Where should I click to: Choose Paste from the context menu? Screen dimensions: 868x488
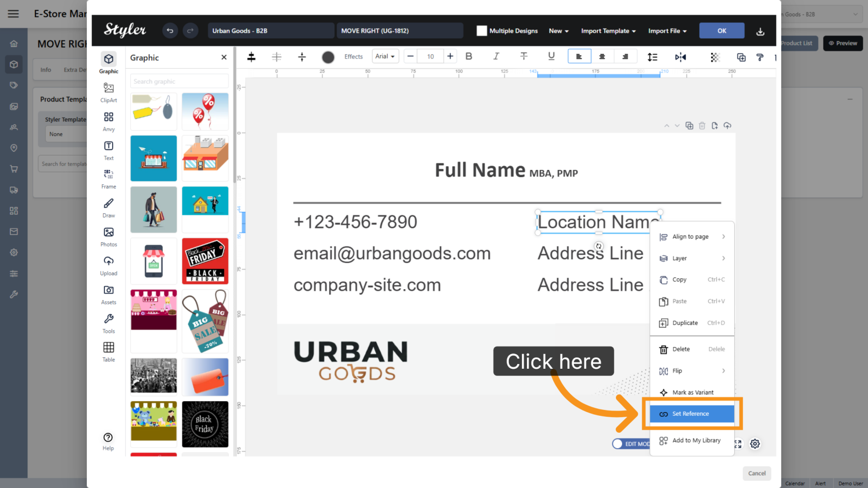point(692,301)
